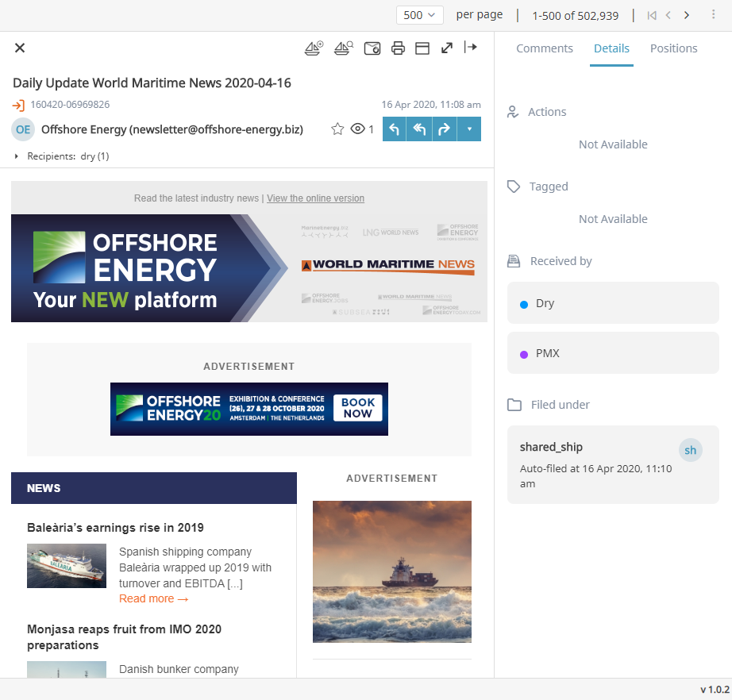Click the Actions person icon
Viewport: 732px width, 700px height.
[513, 112]
